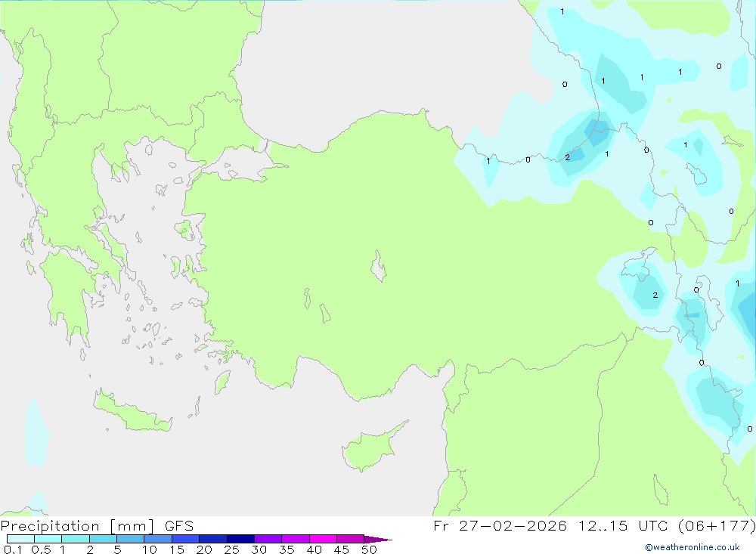The height and width of the screenshot is (554, 756).
Task: Pick the 15–20 mm legend swatch
Action: (186, 539)
